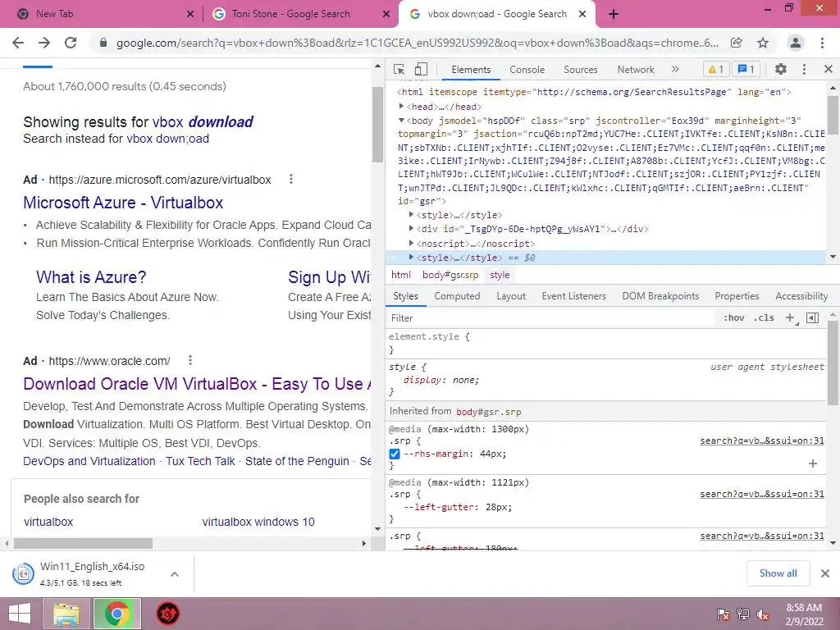Image resolution: width=840 pixels, height=630 pixels.
Task: Toggle element state with :hov
Action: (734, 317)
